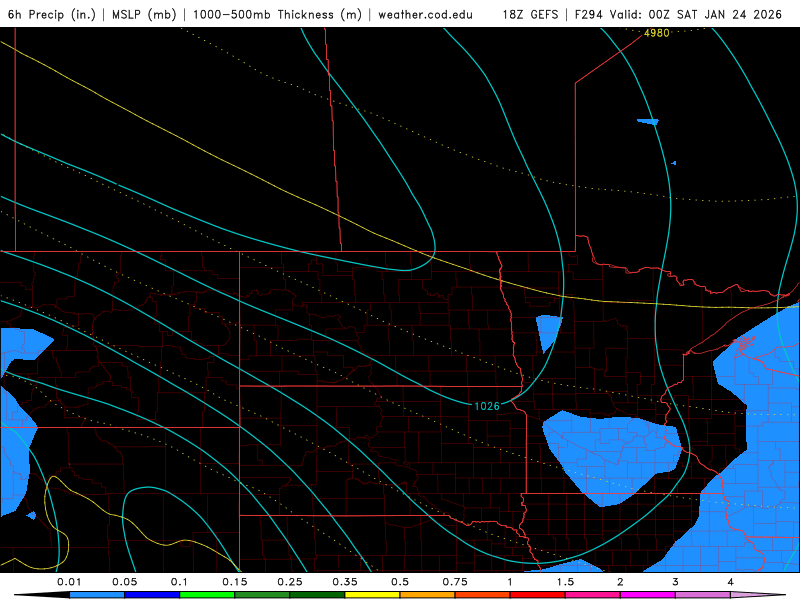
Task: Click the violet 3–4 colorbar segment
Action: click(703, 595)
